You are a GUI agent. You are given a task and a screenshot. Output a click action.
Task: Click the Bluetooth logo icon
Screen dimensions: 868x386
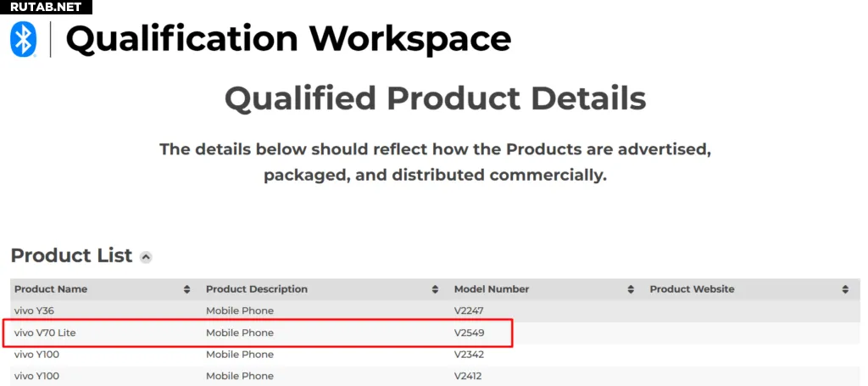[23, 39]
